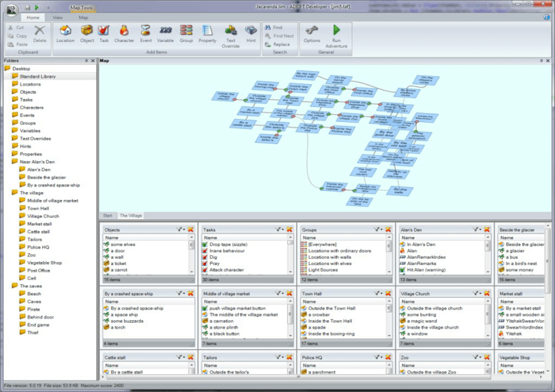Screen dimensions: 555x392
Task: Add a new Task from ribbon
Action: click(104, 33)
